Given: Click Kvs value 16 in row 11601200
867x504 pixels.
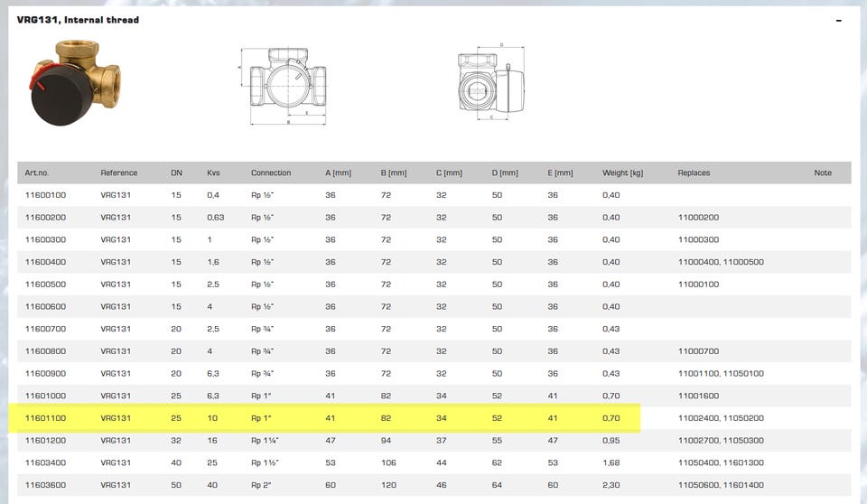Looking at the screenshot, I should point(212,441).
